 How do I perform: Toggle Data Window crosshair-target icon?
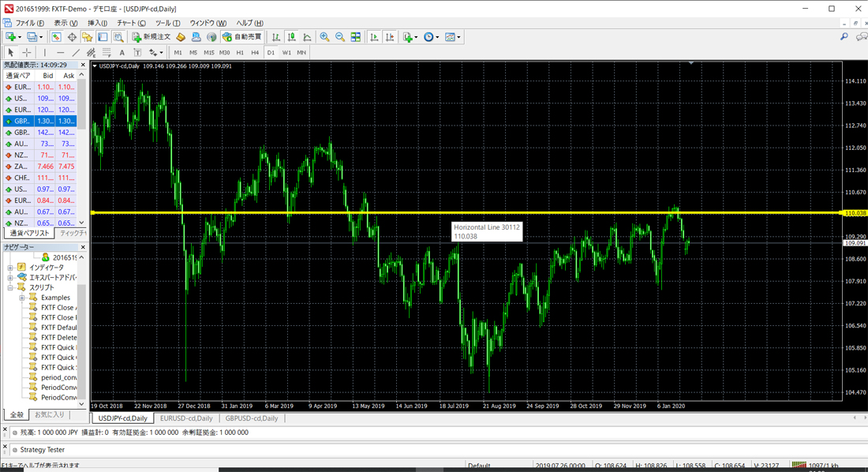pos(72,37)
